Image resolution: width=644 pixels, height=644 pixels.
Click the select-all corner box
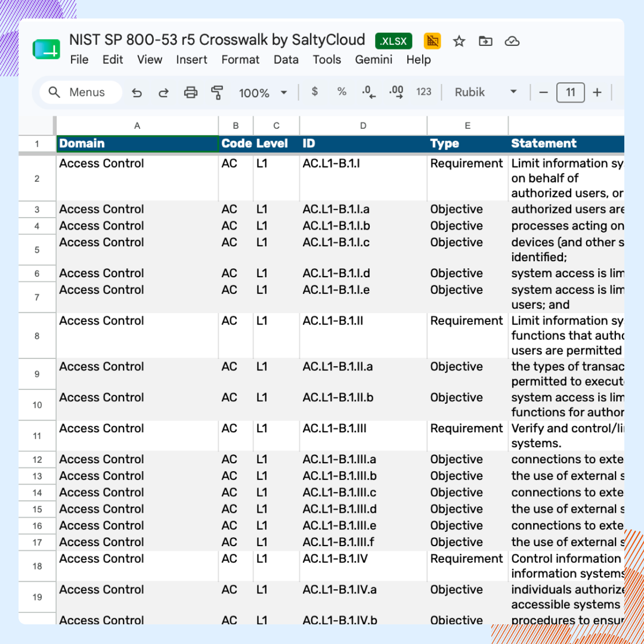[37, 126]
